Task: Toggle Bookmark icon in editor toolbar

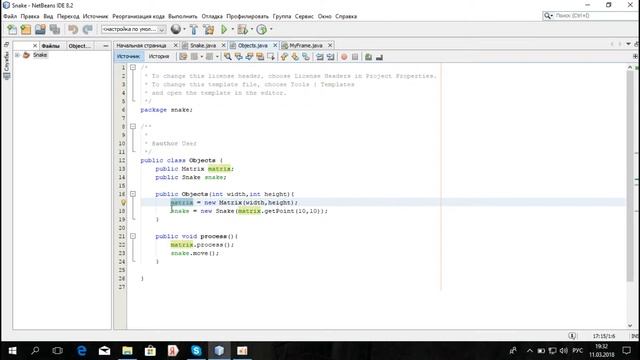Action: tap(306, 57)
